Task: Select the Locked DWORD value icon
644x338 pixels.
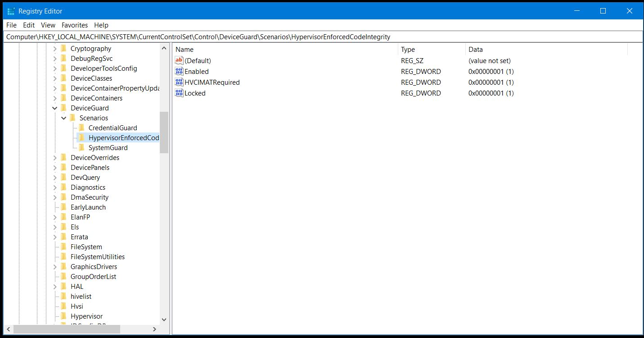Action: (179, 93)
